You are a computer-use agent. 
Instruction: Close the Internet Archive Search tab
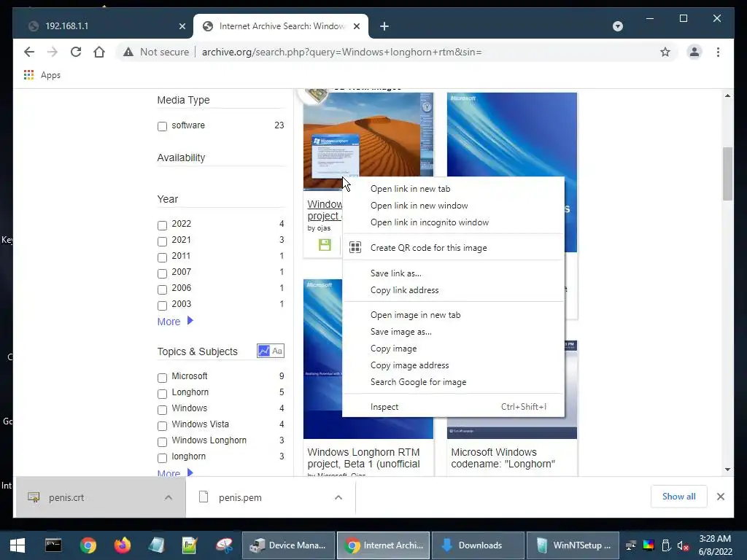click(x=356, y=26)
